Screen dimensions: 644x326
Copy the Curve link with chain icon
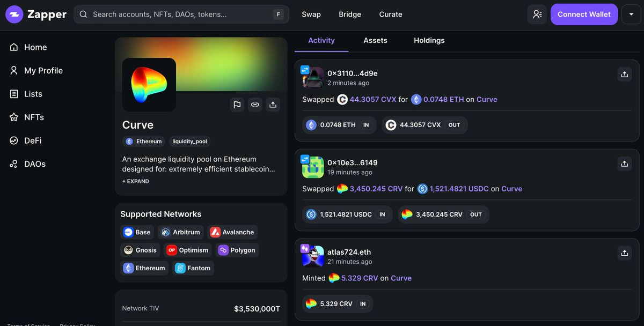(255, 105)
